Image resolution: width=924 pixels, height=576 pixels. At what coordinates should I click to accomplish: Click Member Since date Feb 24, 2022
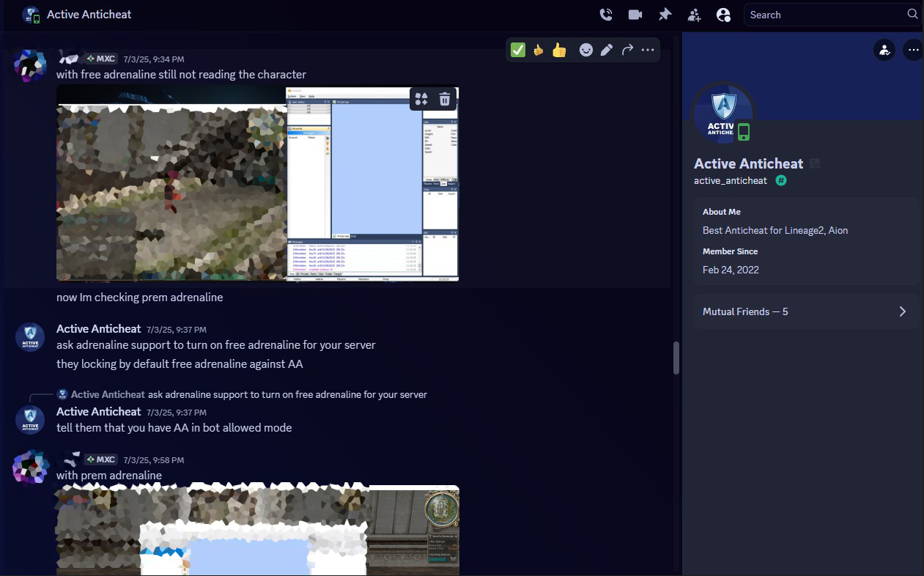coord(731,270)
